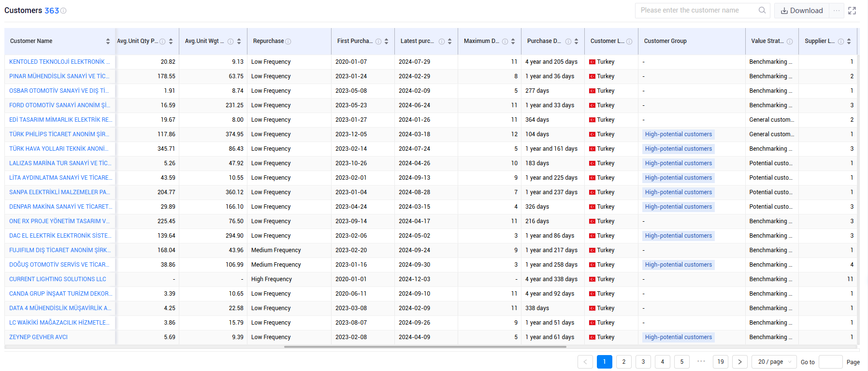868x371 pixels.
Task: Click the Turkey flag in OSBAR OTOMOTİV row
Action: pos(592,91)
